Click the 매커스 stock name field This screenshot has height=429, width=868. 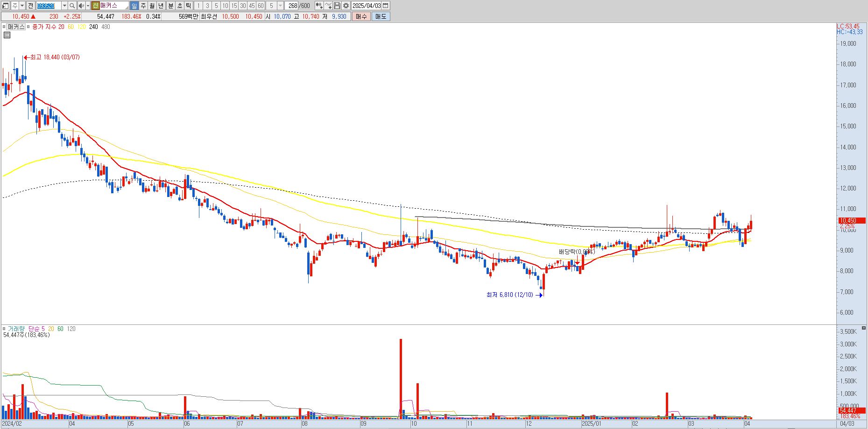point(114,6)
